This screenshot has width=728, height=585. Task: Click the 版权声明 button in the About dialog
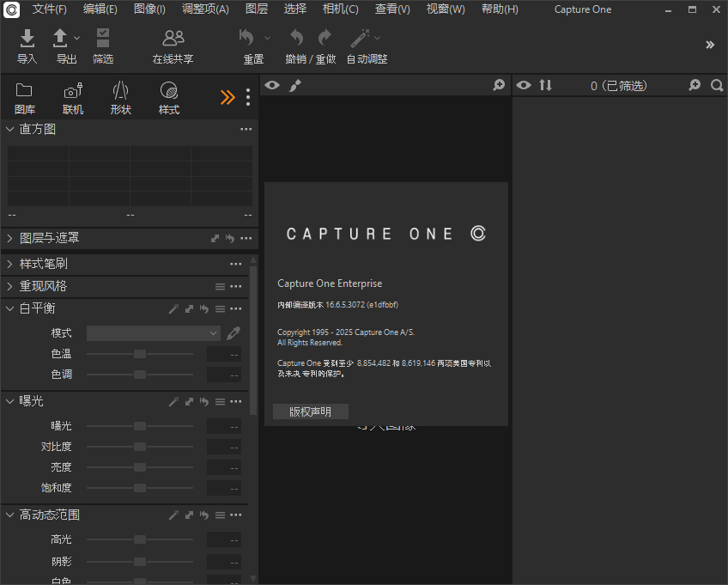tap(310, 411)
